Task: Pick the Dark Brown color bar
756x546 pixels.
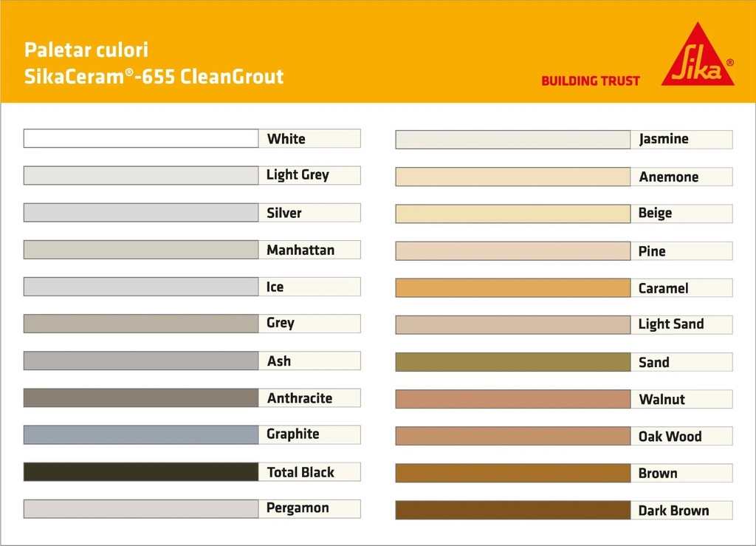Action: pyautogui.click(x=512, y=511)
